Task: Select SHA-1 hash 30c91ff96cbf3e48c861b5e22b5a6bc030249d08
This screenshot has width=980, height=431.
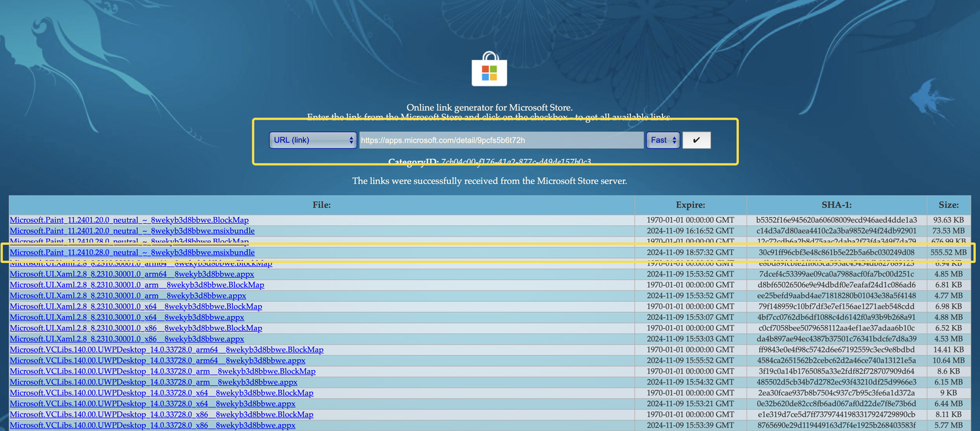Action: point(836,252)
